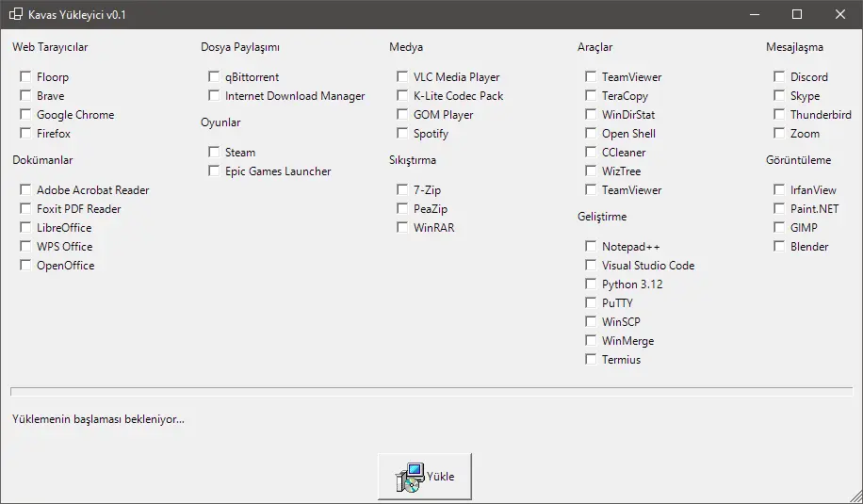Click the 'Mesajlaşma' heading
The image size is (863, 504).
click(794, 47)
